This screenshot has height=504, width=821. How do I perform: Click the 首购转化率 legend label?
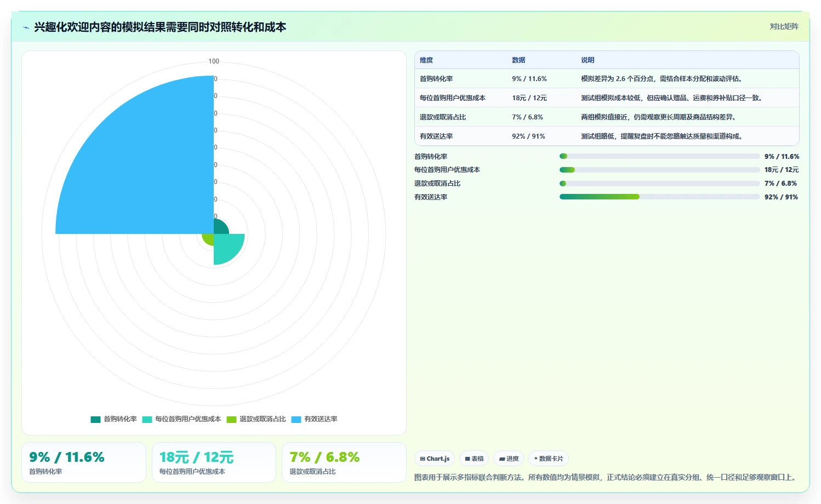tap(120, 419)
